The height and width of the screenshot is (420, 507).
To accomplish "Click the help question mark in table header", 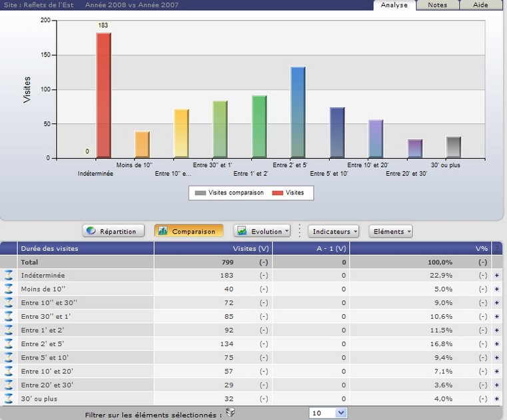I will pos(496,248).
